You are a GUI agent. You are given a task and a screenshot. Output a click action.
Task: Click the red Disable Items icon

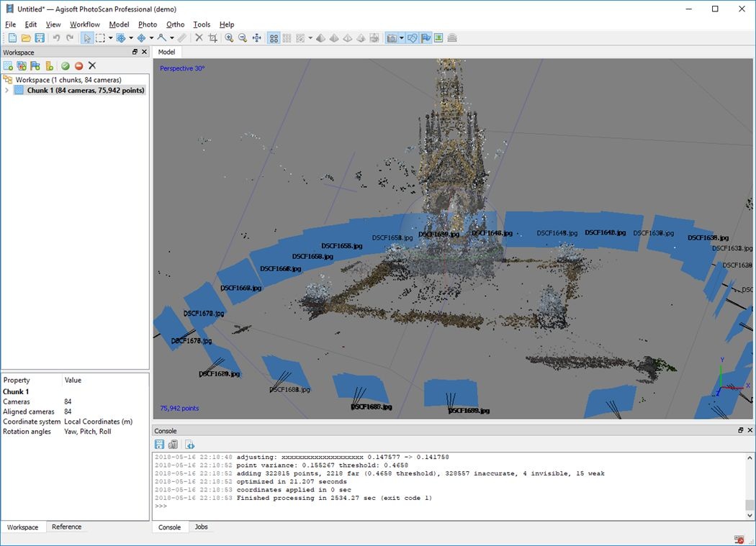pyautogui.click(x=78, y=65)
